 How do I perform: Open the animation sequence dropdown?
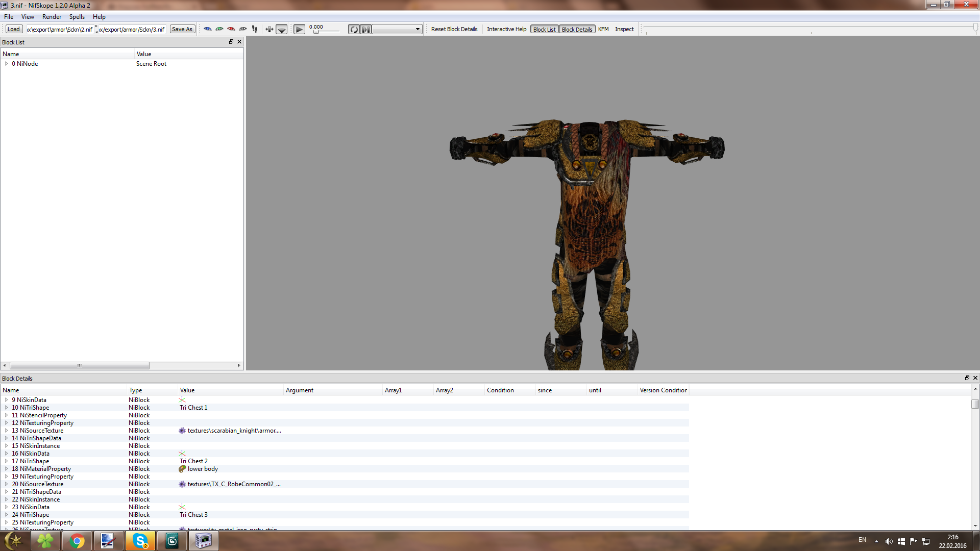point(397,29)
